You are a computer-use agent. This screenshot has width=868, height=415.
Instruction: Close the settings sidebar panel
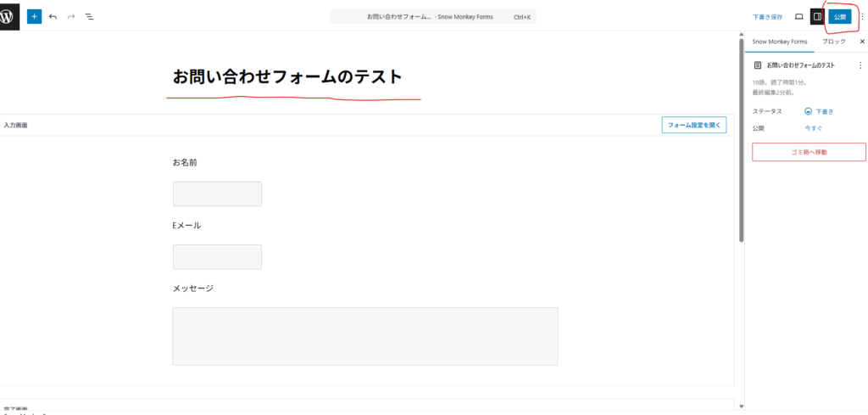[x=862, y=42]
